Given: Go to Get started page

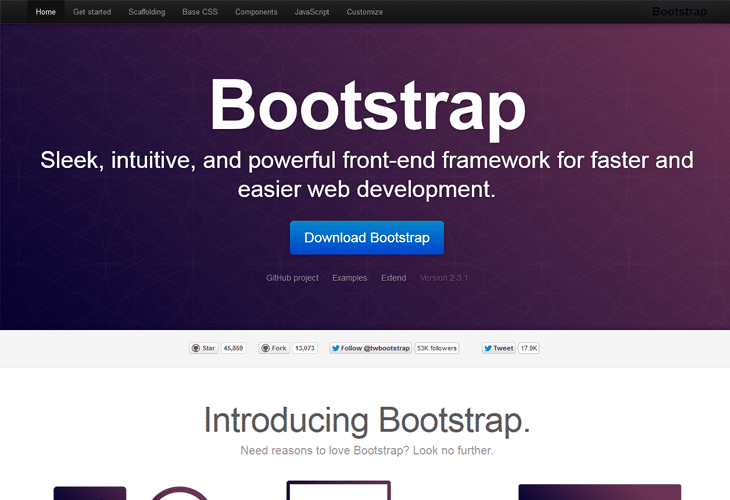Looking at the screenshot, I should [92, 12].
